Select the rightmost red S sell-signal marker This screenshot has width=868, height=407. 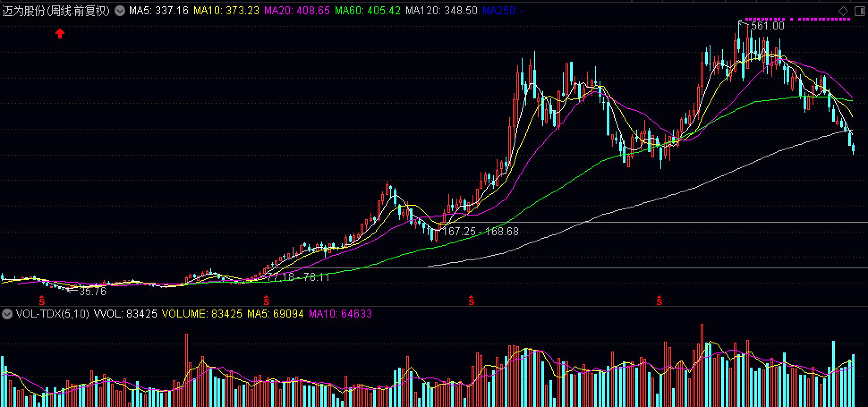(660, 301)
